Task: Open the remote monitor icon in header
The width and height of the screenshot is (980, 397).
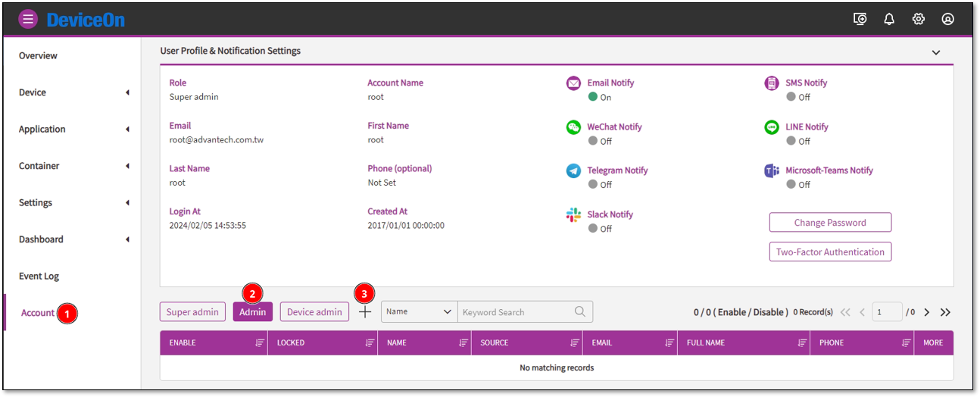Action: 860,19
